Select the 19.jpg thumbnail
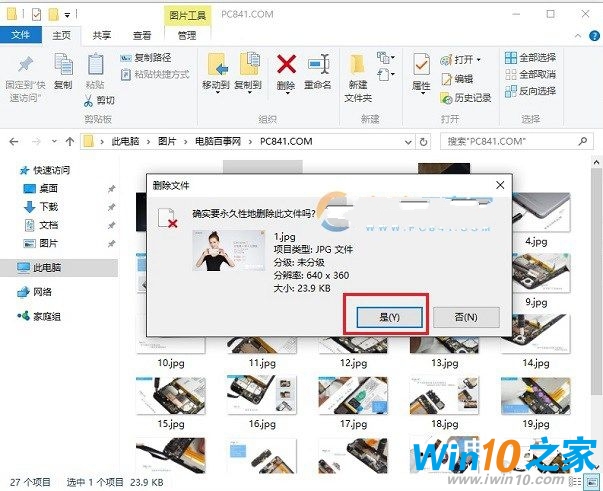 536,395
